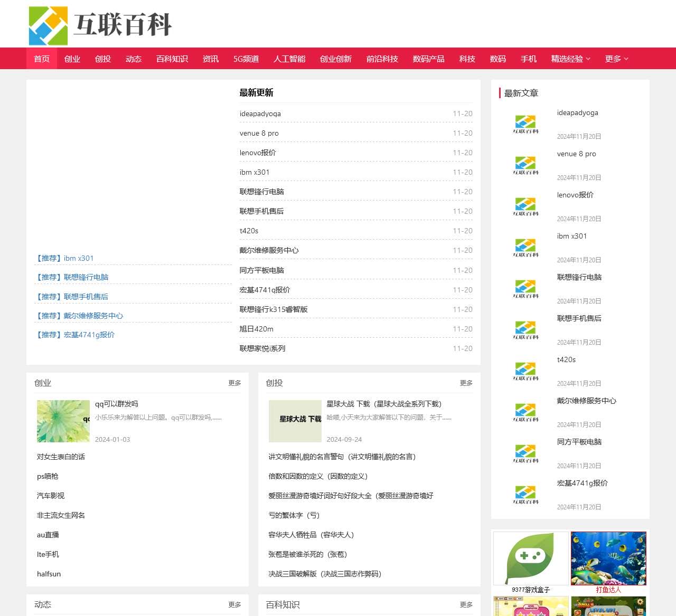Expand the 更多 navigation dropdown
This screenshot has height=616, width=676.
[617, 59]
